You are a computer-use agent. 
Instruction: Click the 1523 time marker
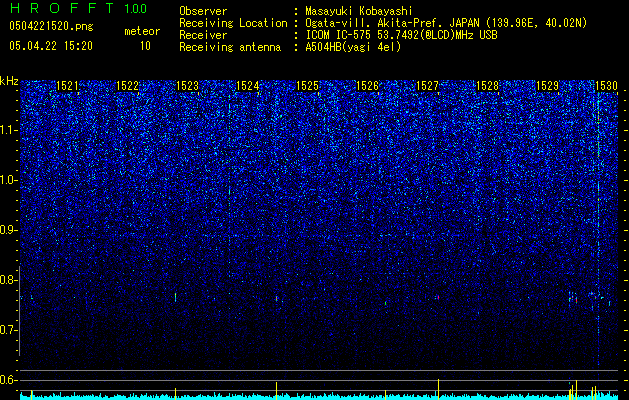pos(187,86)
